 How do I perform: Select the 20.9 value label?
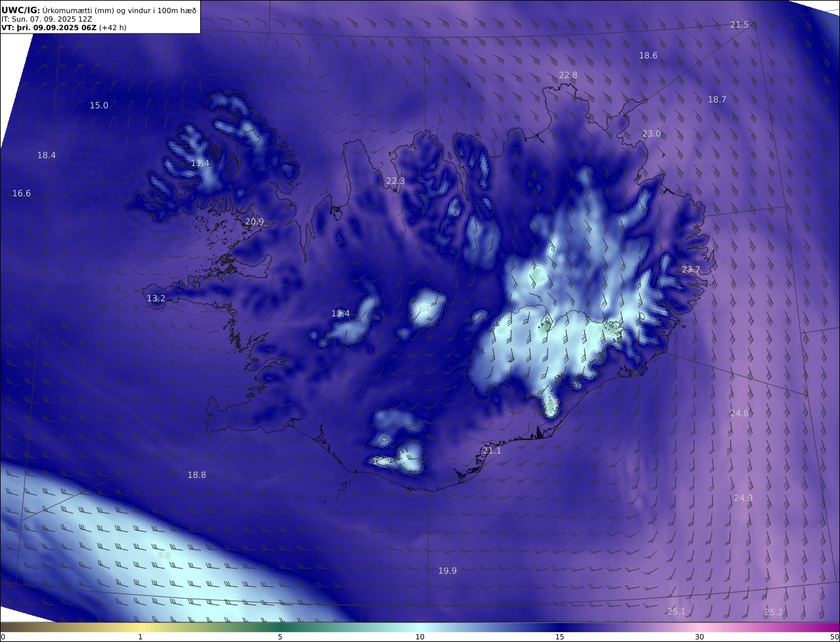(255, 222)
